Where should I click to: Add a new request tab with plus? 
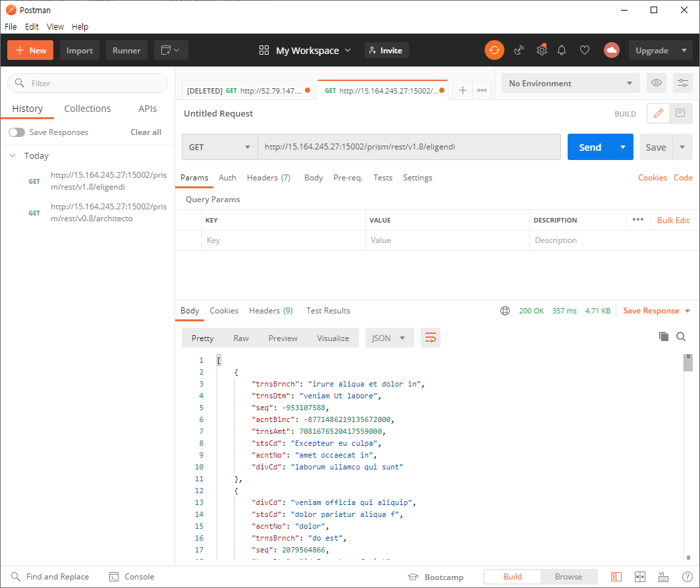(x=463, y=90)
